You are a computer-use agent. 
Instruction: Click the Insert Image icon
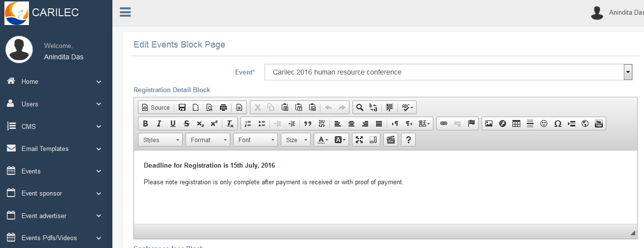[489, 124]
